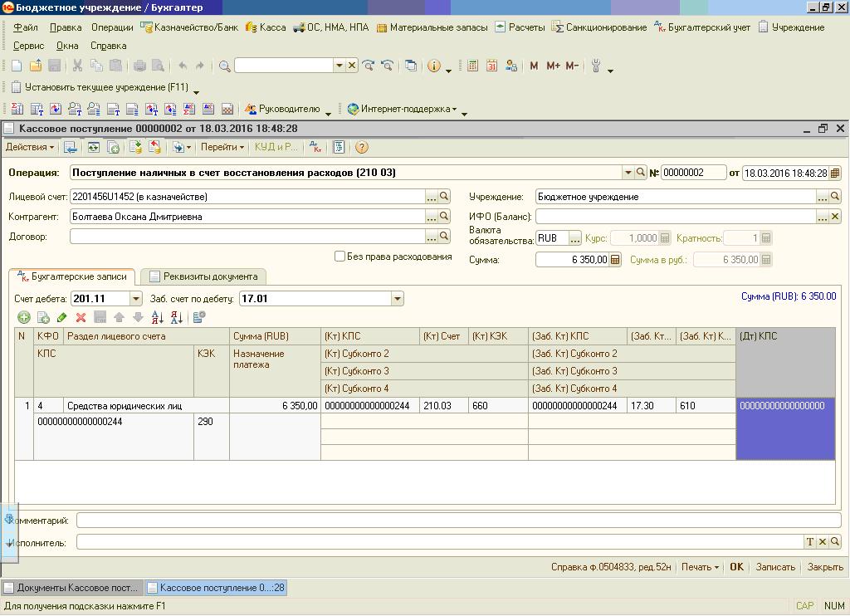
Task: Open the Operation type dropdown arrow
Action: [x=628, y=173]
